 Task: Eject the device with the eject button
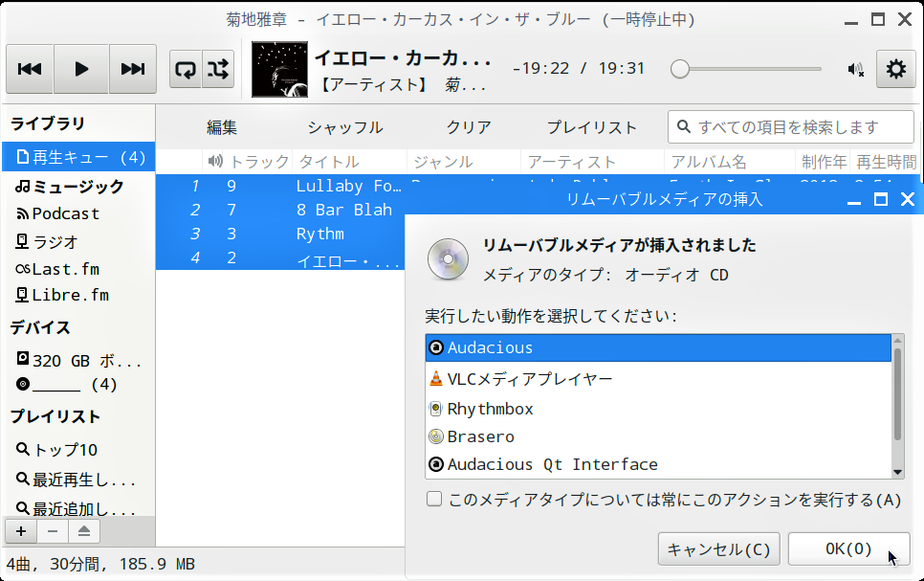point(83,531)
